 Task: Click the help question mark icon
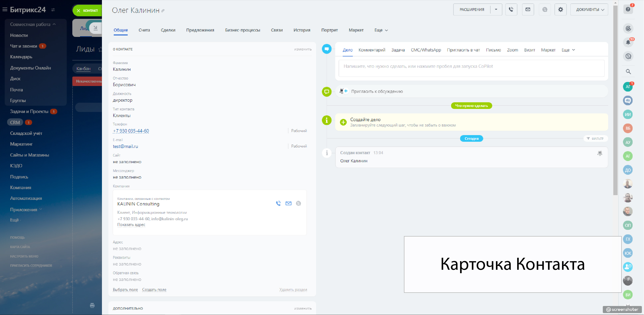(x=628, y=9)
